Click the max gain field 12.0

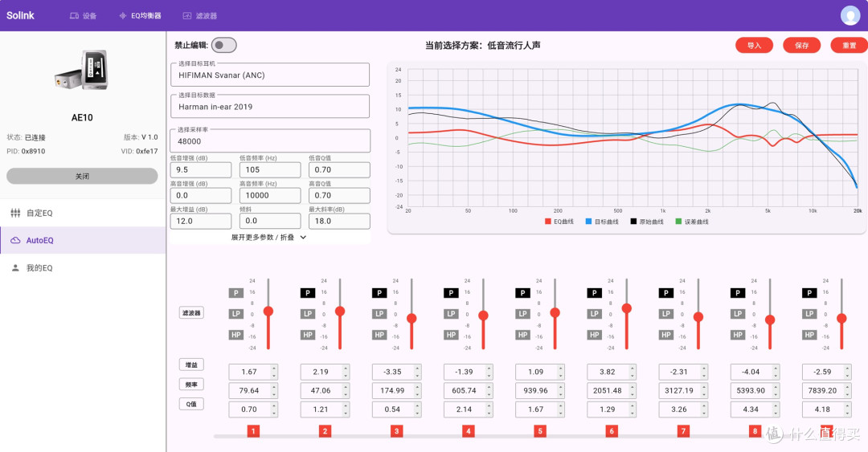[x=201, y=221]
